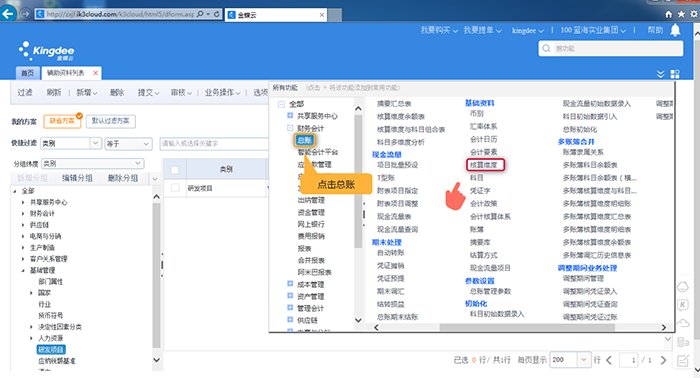Open the 会计日历 function link
This screenshot has height=378, width=700.
(483, 139)
